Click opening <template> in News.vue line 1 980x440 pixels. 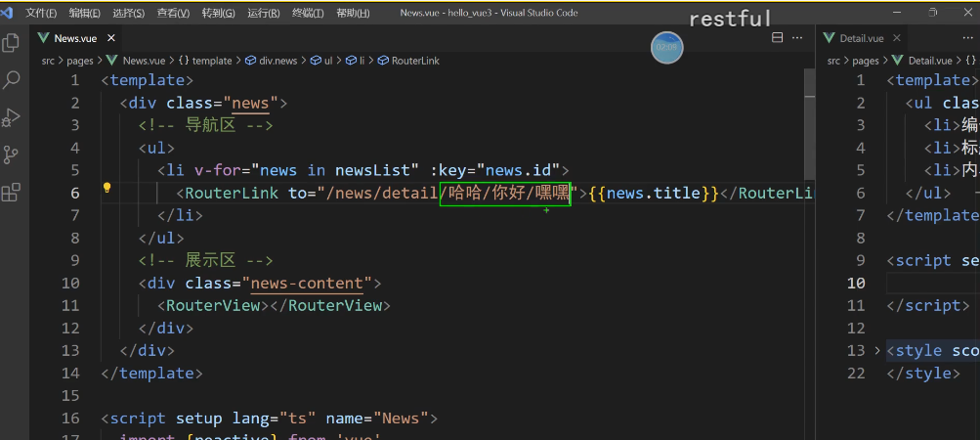pyautogui.click(x=148, y=80)
